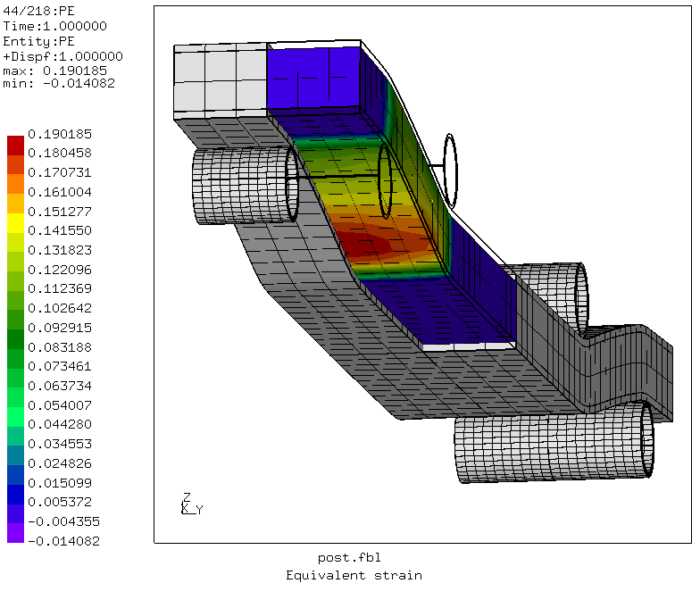Viewport: 700px width, 600px height.
Task: Click the bottom-right large meshed cylinder roller
Action: coord(554,443)
